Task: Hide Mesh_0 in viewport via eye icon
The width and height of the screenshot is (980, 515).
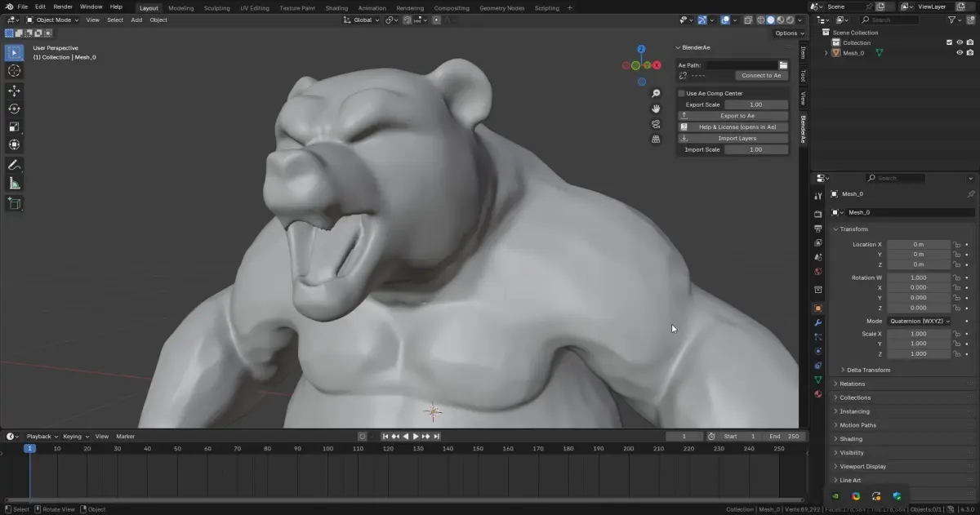Action: [960, 52]
